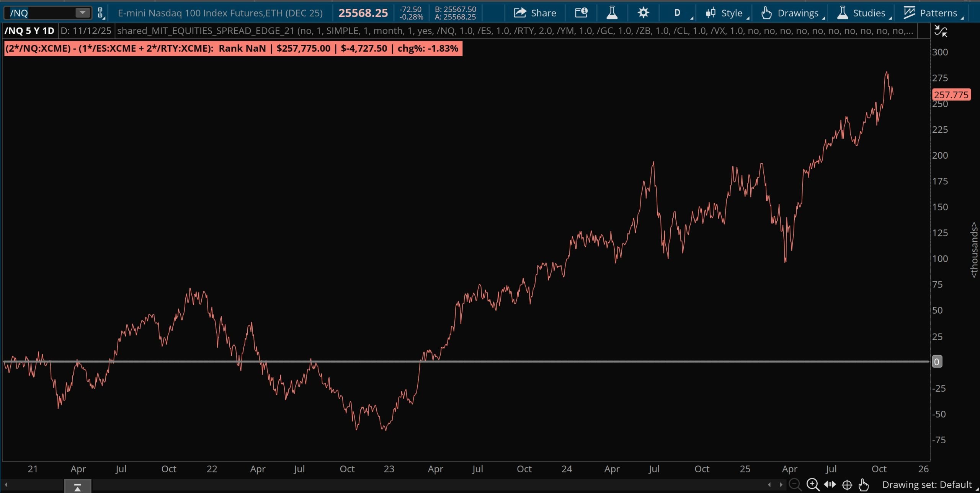Open the Share menu

[534, 13]
